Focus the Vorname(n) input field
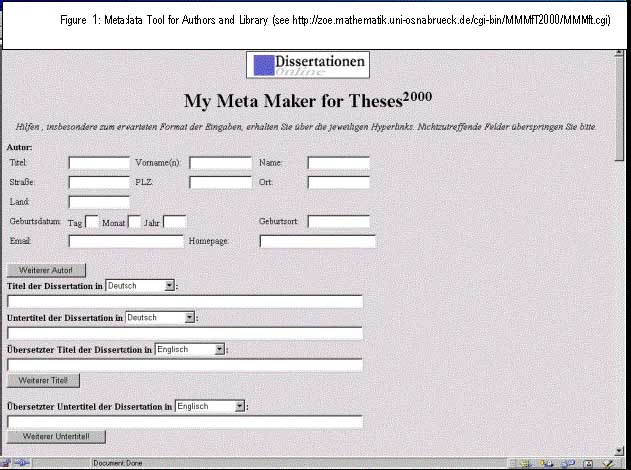 (221, 163)
